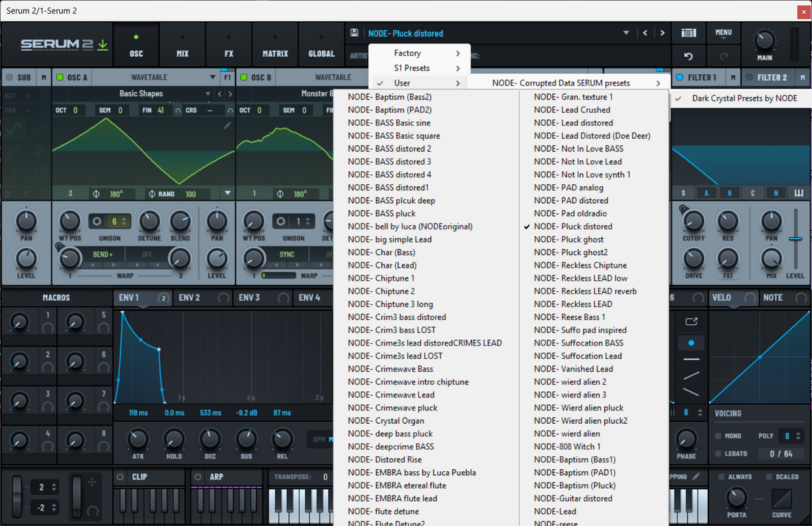Open the MENU dropdown button
This screenshot has width=812, height=526.
[723, 32]
